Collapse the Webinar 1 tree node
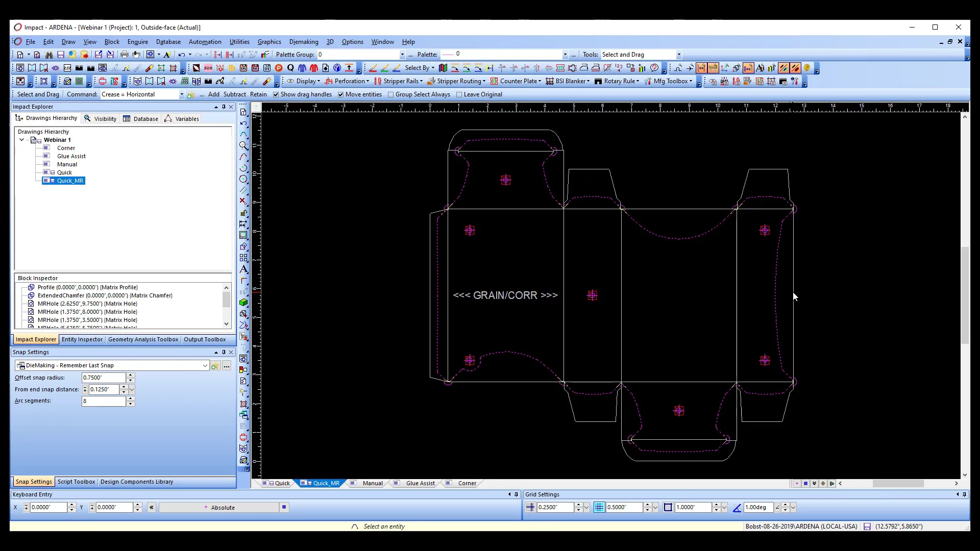980x551 pixels. (x=21, y=140)
